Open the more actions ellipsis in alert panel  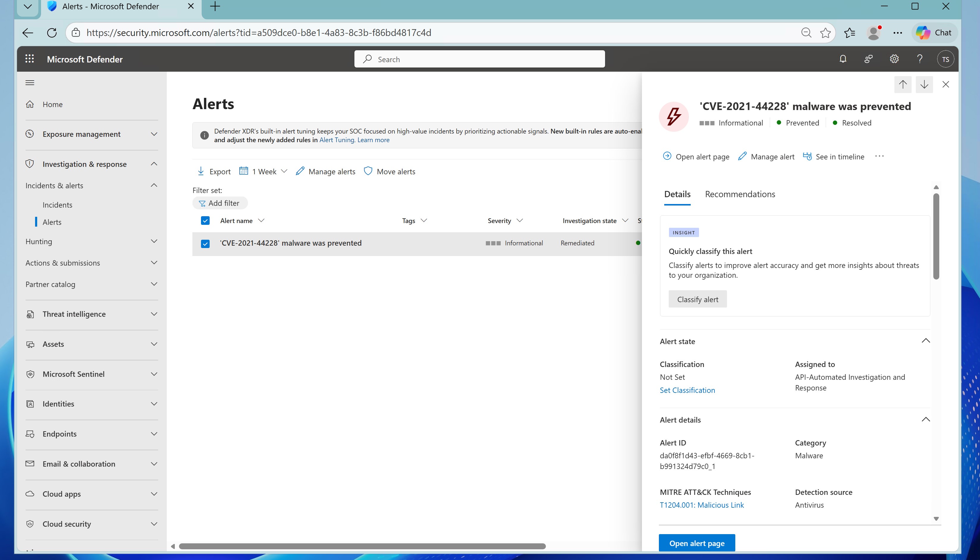[x=879, y=156]
